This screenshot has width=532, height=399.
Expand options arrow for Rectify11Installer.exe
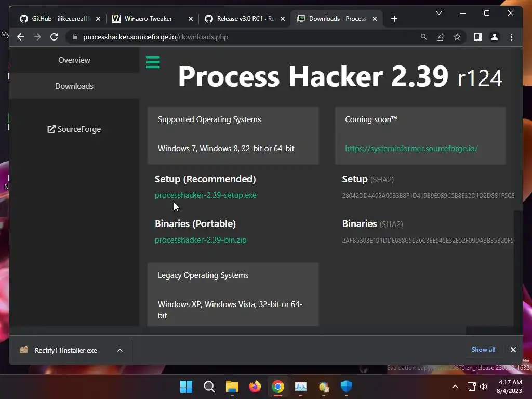pos(120,350)
